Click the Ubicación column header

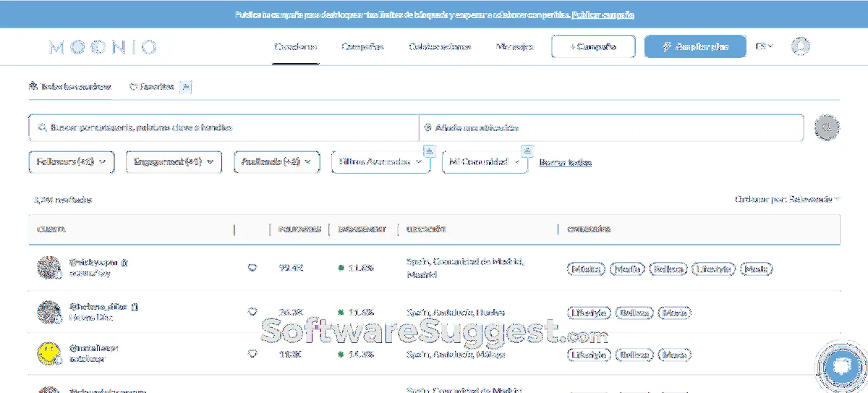pos(426,229)
